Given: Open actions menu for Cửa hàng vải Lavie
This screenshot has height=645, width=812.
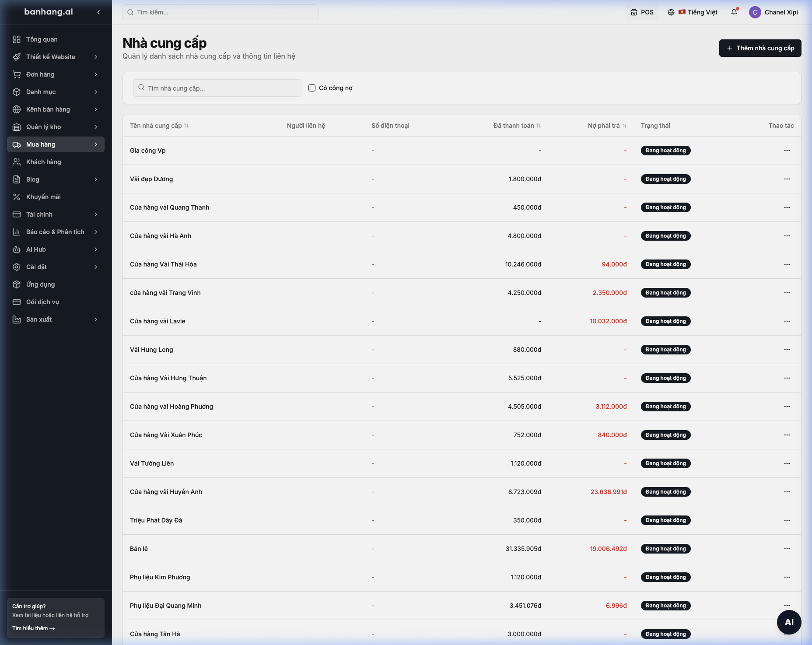Looking at the screenshot, I should [x=787, y=321].
